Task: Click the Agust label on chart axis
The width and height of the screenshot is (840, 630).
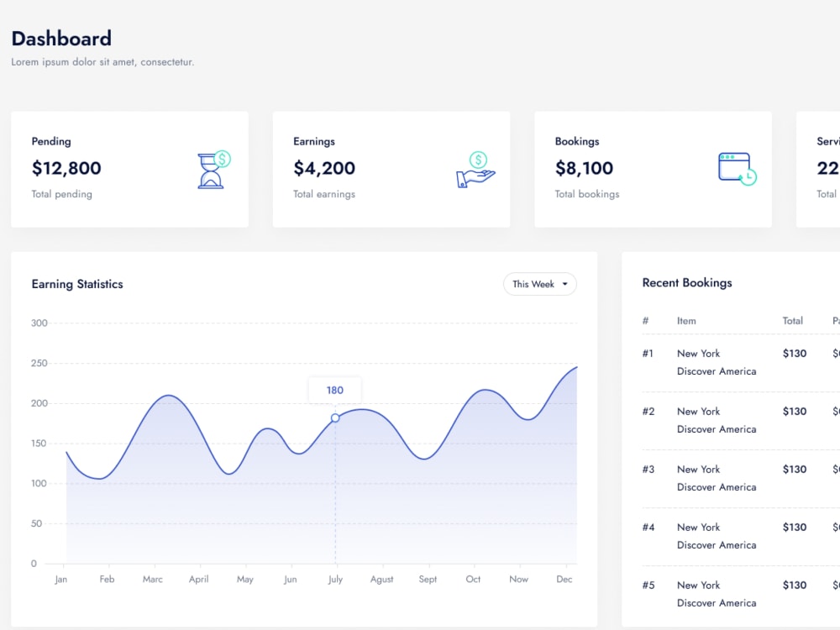Action: [381, 579]
